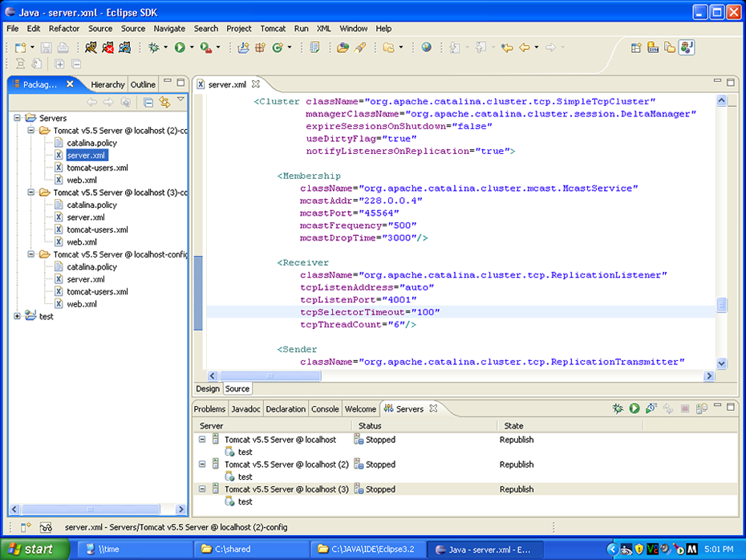This screenshot has height=560, width=746.
Task: Click the Stop Tomcat icon with red X
Action: [108, 47]
